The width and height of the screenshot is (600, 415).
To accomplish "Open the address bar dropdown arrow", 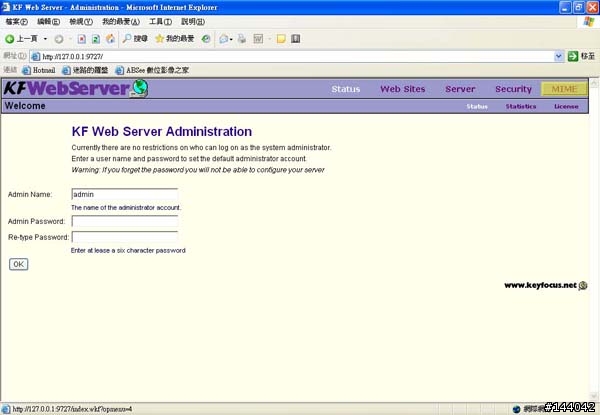I will (x=559, y=57).
